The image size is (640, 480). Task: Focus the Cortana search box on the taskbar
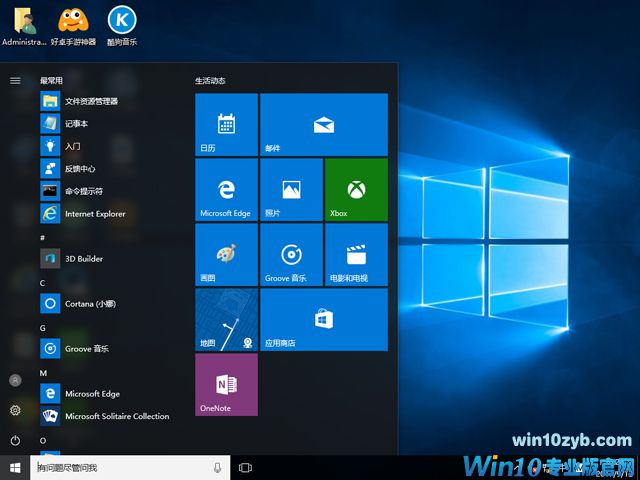coord(130,468)
